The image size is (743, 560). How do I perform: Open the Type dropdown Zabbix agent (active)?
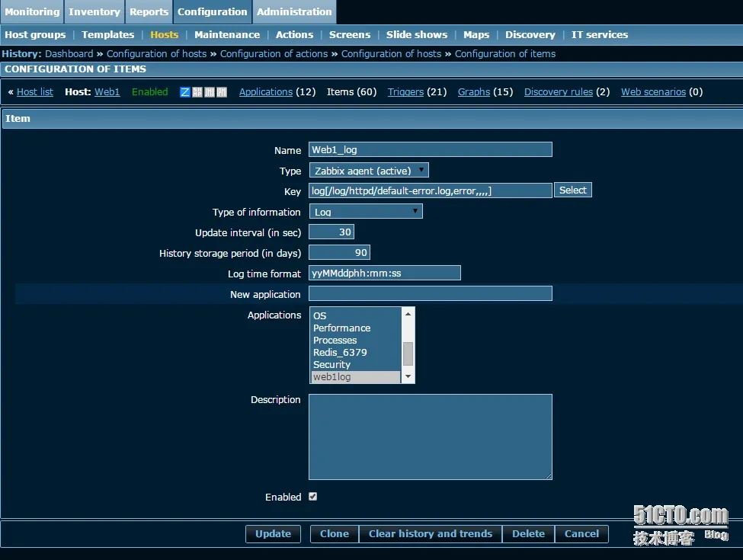point(369,170)
